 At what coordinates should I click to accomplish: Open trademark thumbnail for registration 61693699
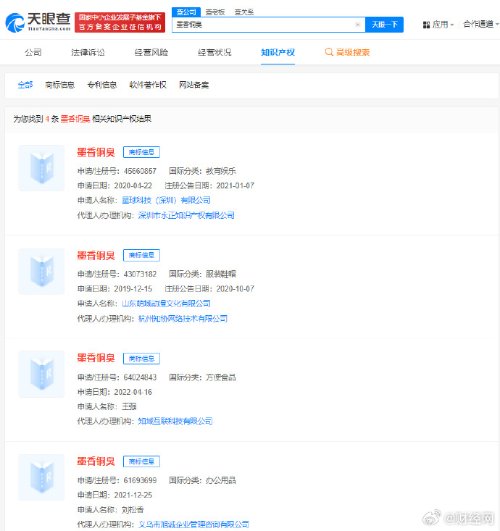pos(41,477)
